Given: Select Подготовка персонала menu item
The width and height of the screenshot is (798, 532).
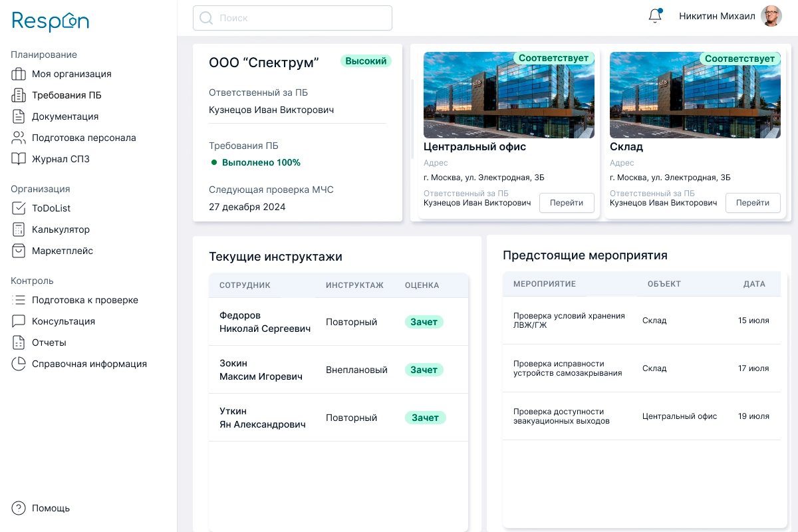Looking at the screenshot, I should [x=84, y=138].
